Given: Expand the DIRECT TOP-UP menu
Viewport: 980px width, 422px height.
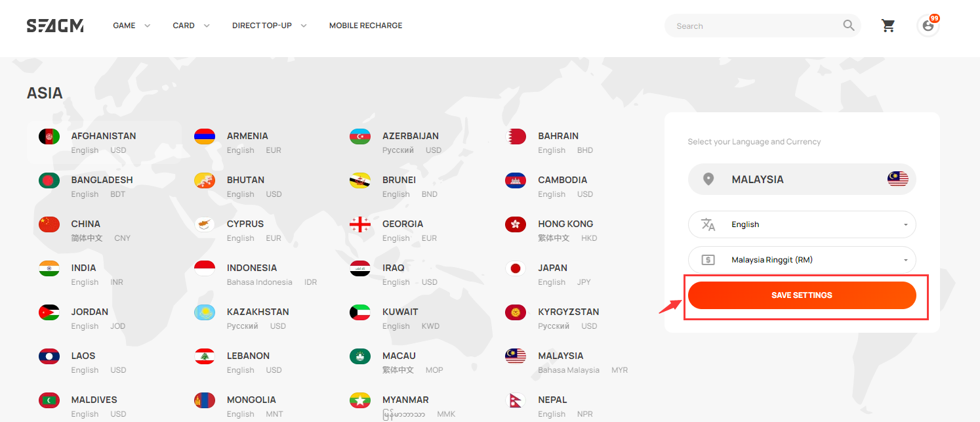Looking at the screenshot, I should (x=270, y=26).
